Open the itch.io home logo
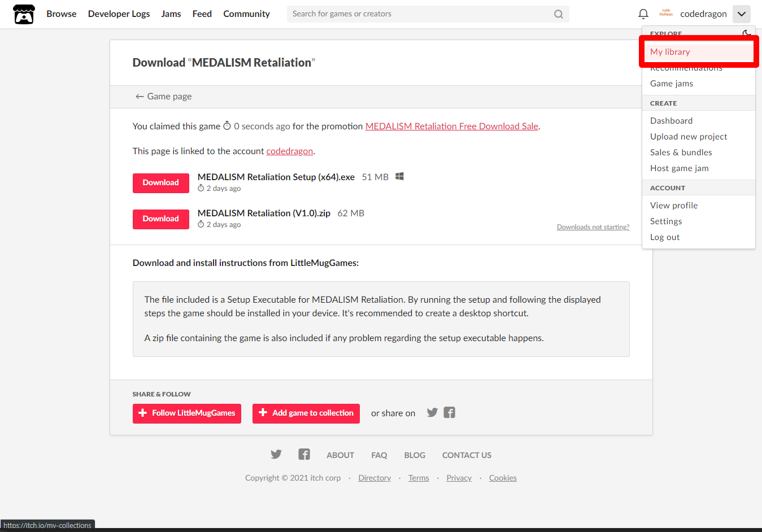 coord(24,14)
